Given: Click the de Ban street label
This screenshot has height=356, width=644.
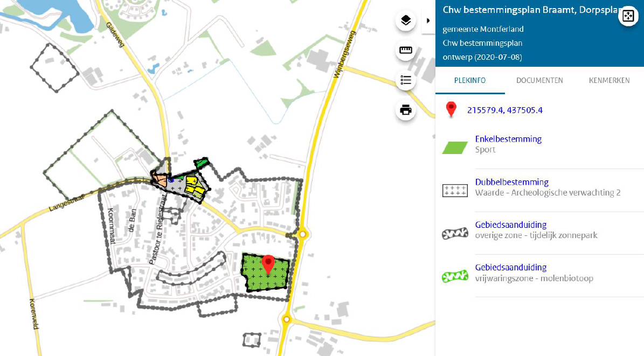Looking at the screenshot, I should point(132,220).
